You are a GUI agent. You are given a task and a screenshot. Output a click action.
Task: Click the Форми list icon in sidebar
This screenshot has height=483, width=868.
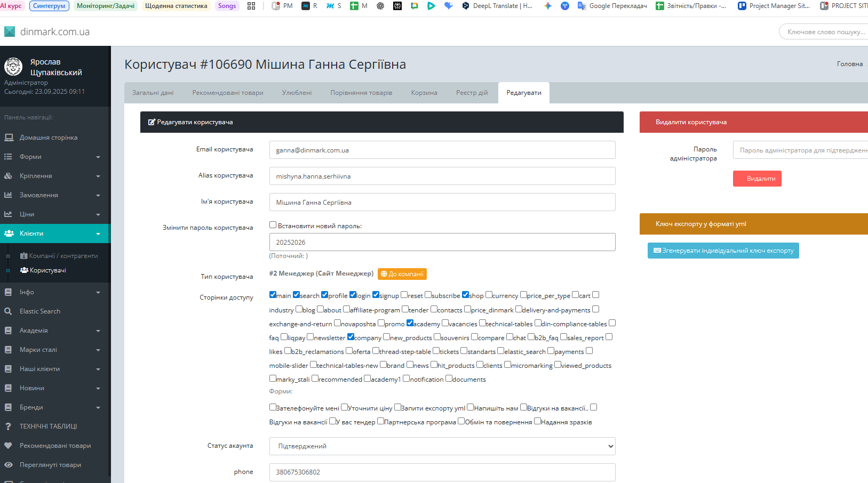(8, 157)
